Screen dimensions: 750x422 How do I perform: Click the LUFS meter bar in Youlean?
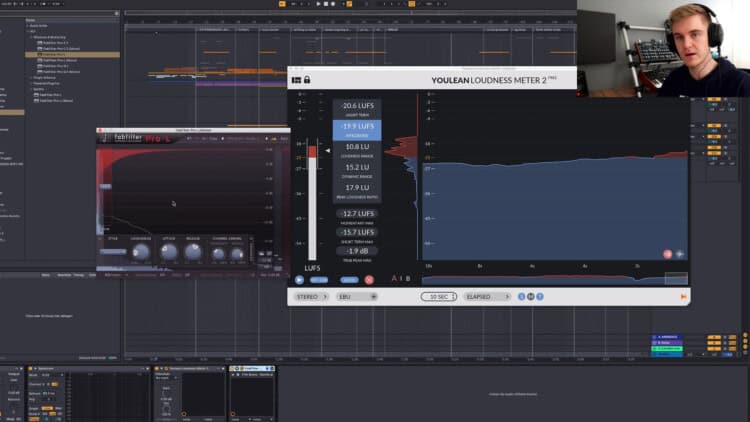[x=312, y=202]
